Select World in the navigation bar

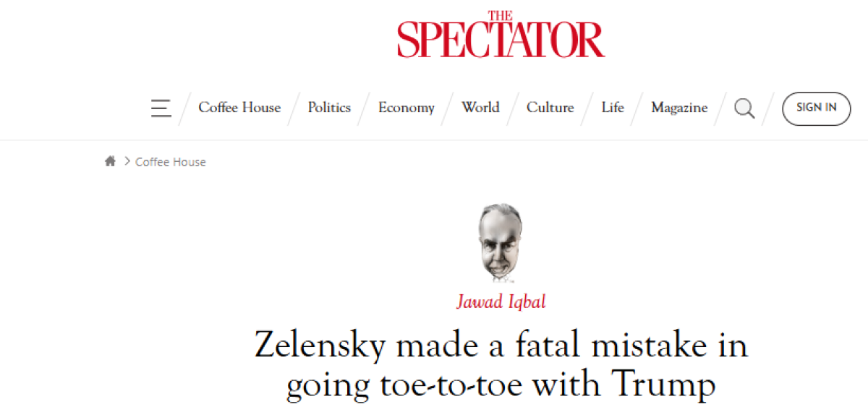click(x=480, y=108)
